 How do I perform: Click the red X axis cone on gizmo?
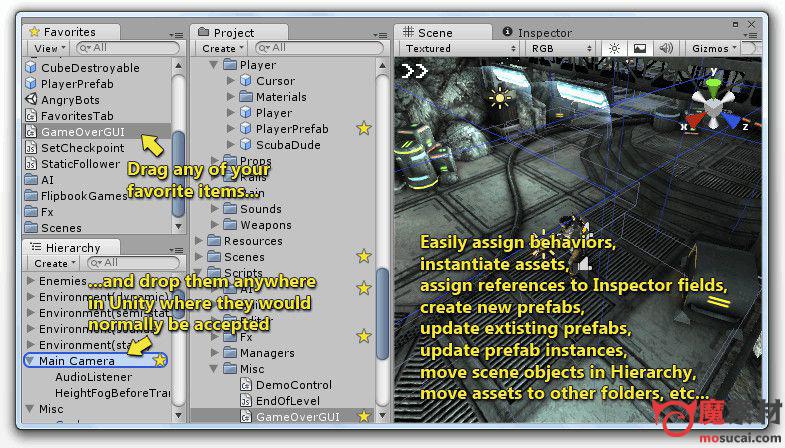point(695,121)
